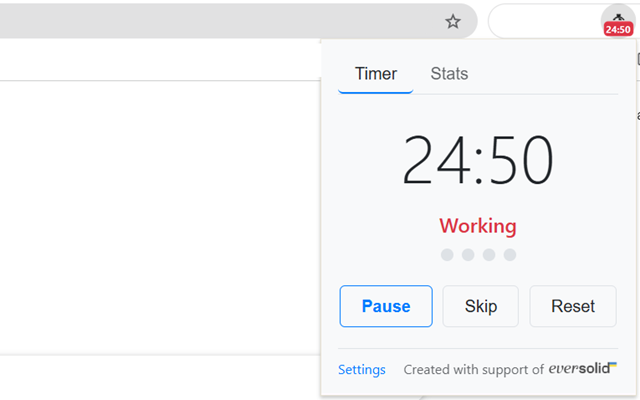
Task: Click the 'Created with support of' text
Action: tap(473, 370)
